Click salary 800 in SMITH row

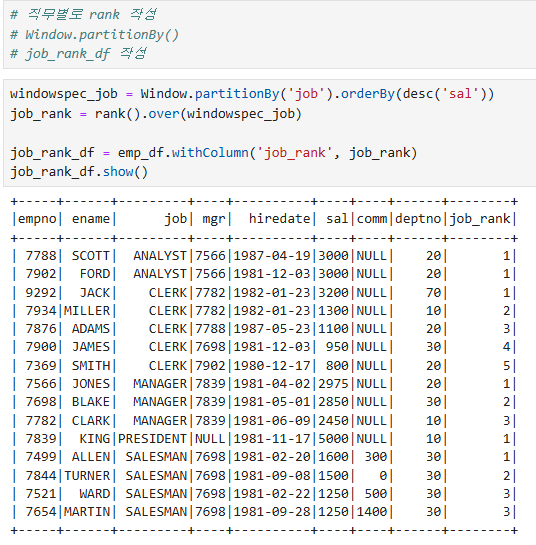click(337, 366)
